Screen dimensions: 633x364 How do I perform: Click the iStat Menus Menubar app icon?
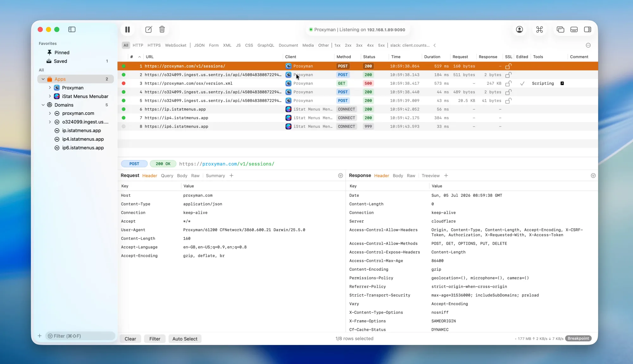(57, 96)
